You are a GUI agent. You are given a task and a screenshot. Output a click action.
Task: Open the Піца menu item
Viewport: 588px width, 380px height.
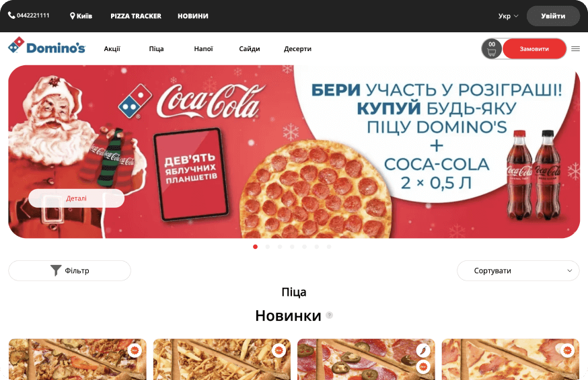pos(156,48)
